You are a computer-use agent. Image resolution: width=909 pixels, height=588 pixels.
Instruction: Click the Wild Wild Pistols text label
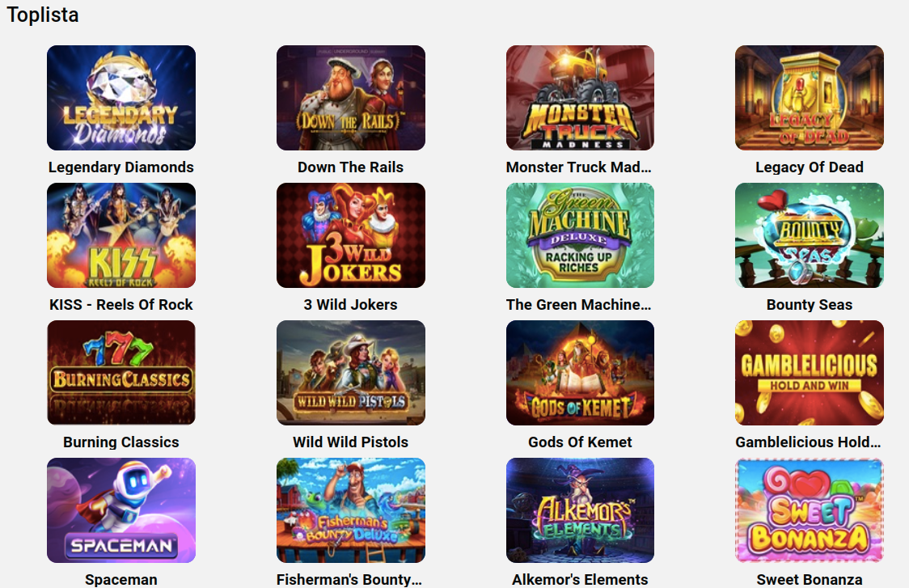(351, 442)
